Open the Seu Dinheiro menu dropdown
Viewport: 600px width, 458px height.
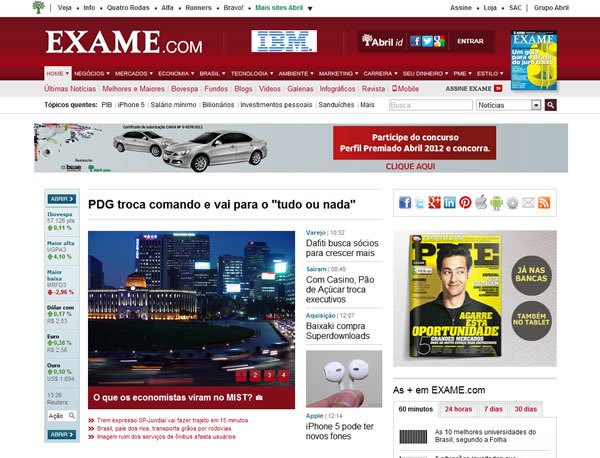point(425,73)
